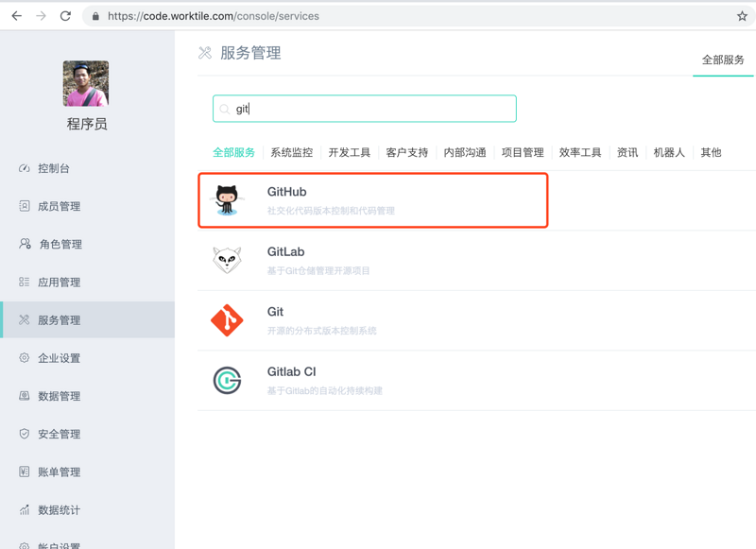Click GitLab description 基于Git仓储管理开源项目
The image size is (756, 549).
(318, 270)
